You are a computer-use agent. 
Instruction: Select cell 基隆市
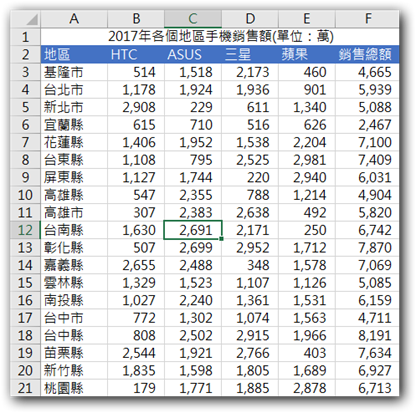click(x=74, y=72)
